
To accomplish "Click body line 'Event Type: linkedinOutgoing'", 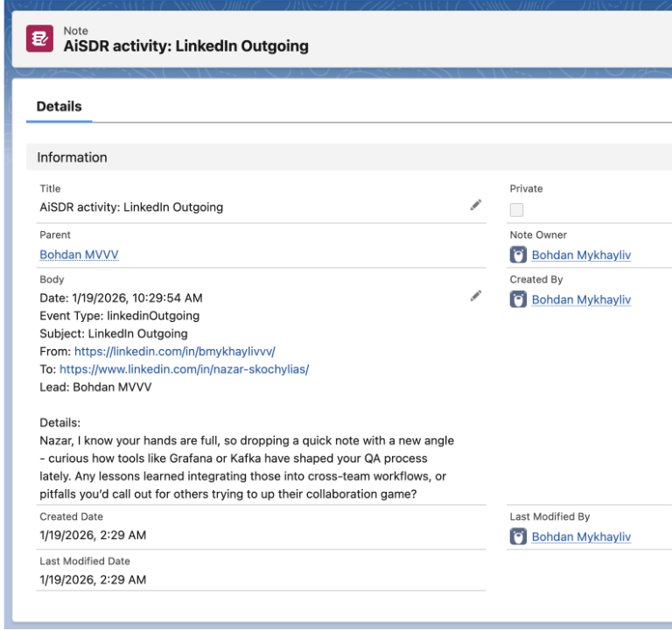I will pos(120,316).
